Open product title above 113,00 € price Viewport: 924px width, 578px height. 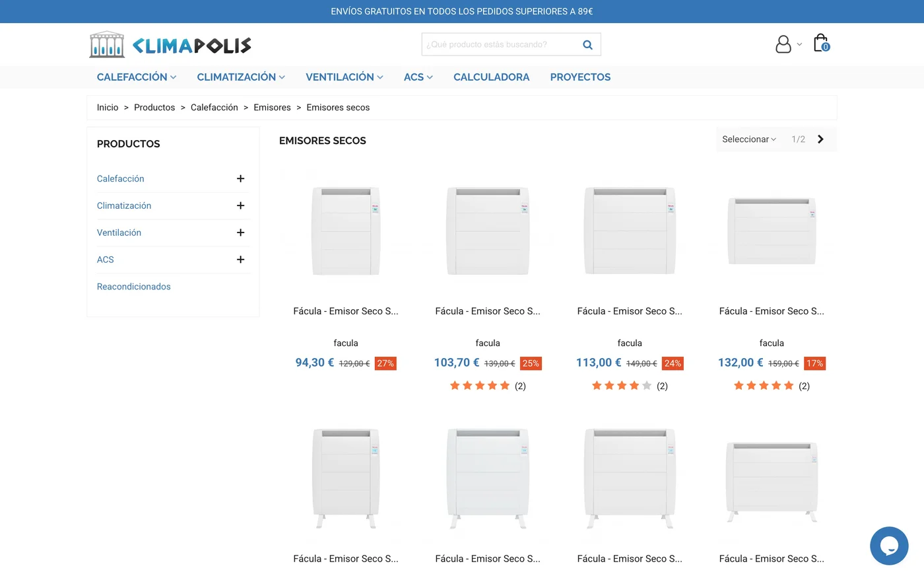630,311
